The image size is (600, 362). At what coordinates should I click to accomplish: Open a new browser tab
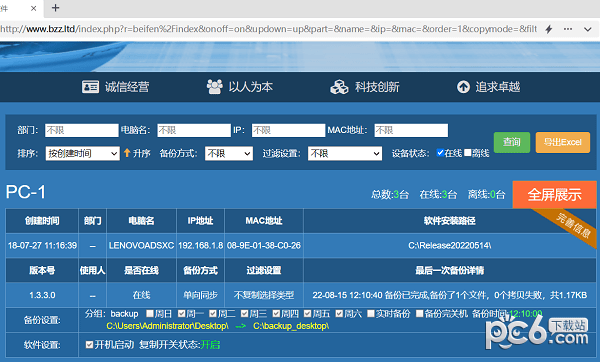[x=55, y=8]
